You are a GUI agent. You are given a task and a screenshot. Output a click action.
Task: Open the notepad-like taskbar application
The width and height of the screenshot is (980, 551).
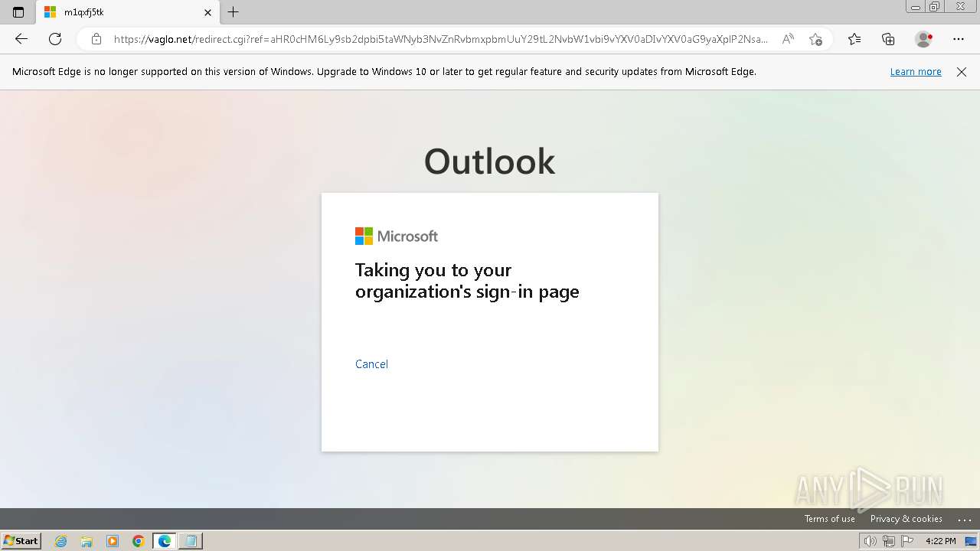coord(191,541)
